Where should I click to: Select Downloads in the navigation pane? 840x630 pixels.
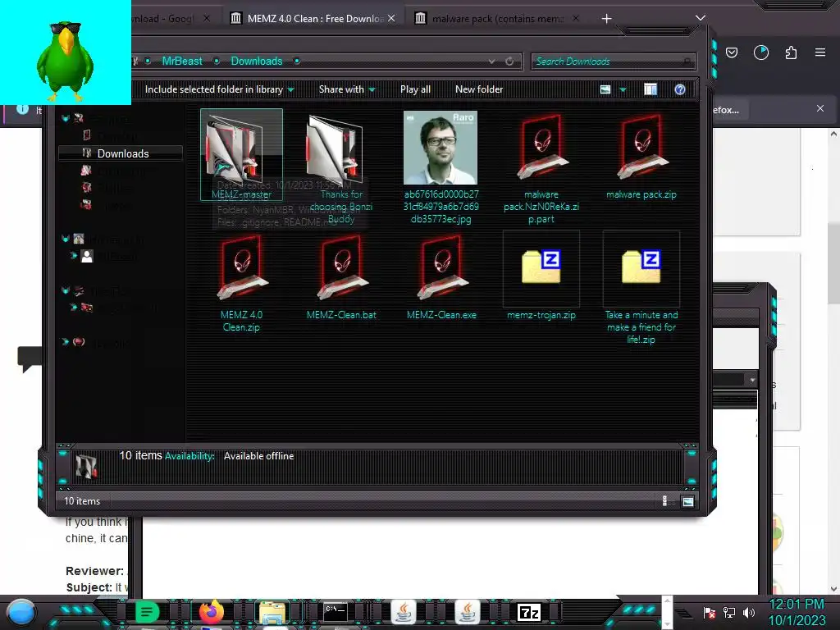point(121,153)
